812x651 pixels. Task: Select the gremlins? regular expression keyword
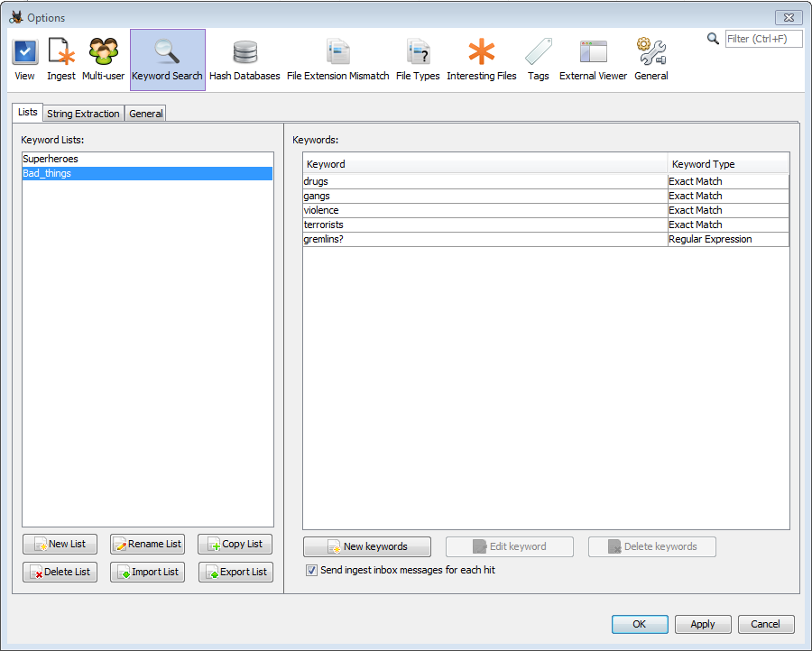coord(406,239)
